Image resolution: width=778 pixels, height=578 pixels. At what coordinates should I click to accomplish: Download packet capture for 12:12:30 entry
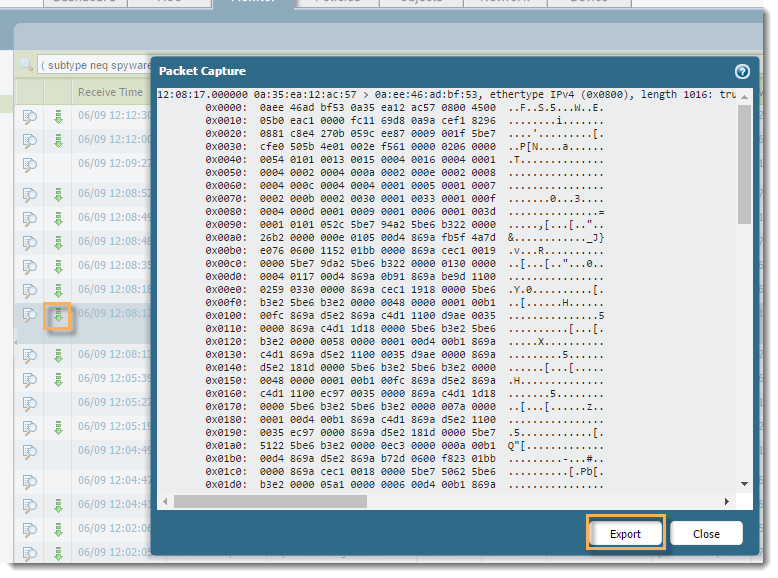pos(59,117)
